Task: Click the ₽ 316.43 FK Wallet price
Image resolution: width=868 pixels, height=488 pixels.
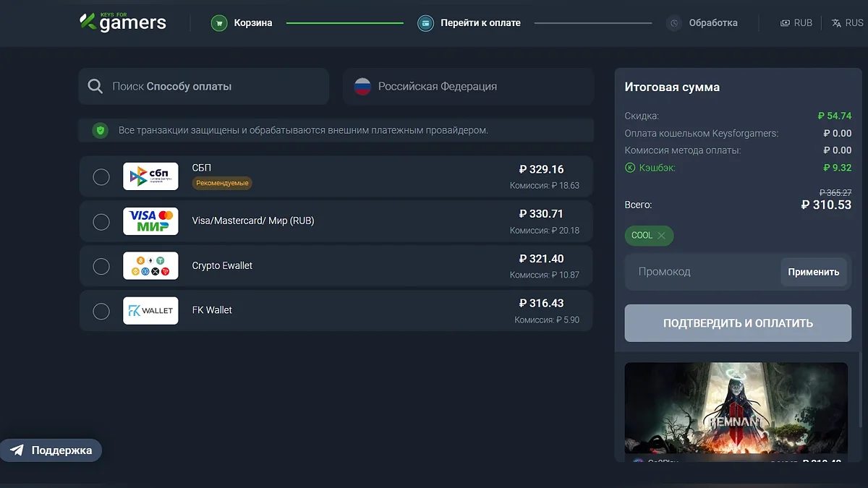Action: click(541, 304)
